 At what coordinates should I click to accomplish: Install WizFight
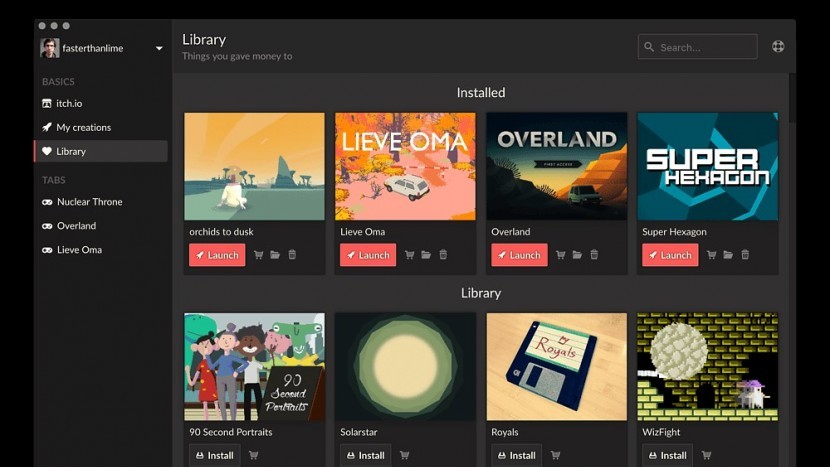point(667,455)
